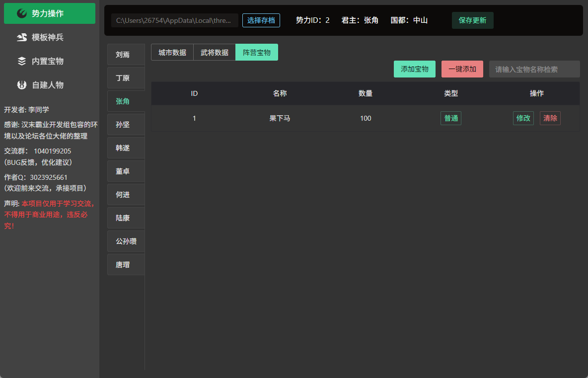The height and width of the screenshot is (378, 588).
Task: Click the 普通 type tag
Action: tap(451, 118)
